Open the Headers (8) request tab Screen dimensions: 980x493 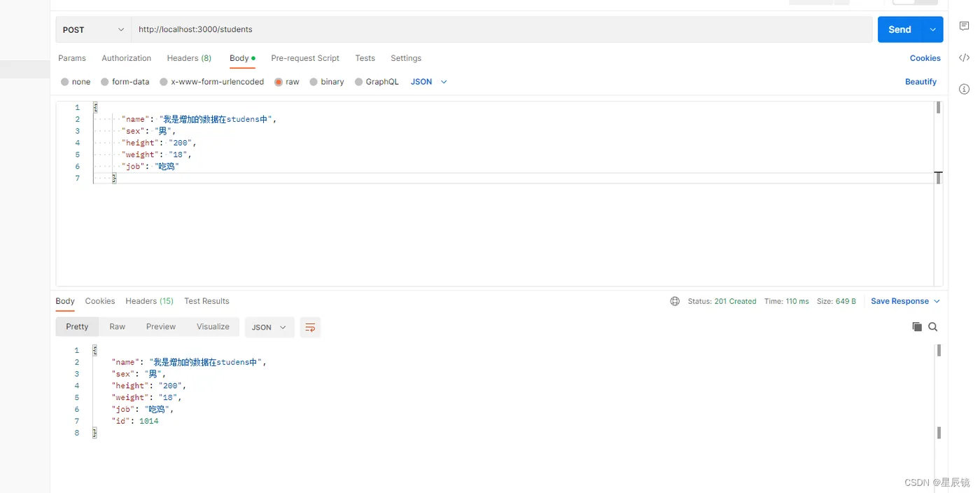pos(189,58)
